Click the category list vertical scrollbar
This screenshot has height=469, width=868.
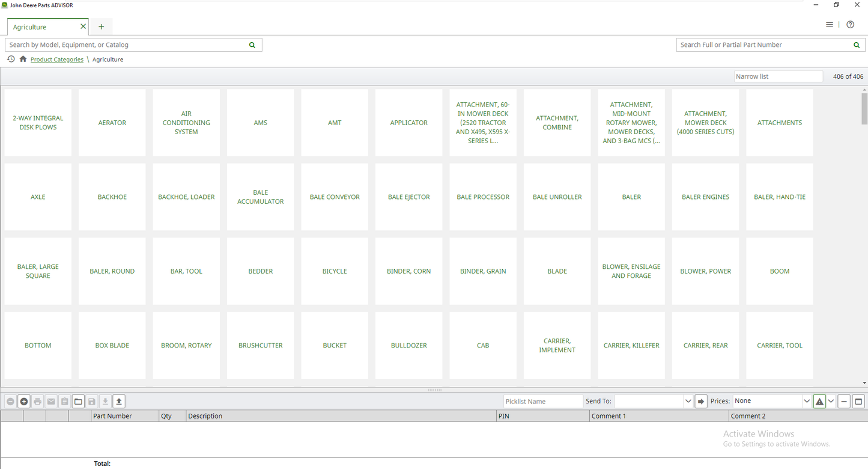tap(864, 108)
